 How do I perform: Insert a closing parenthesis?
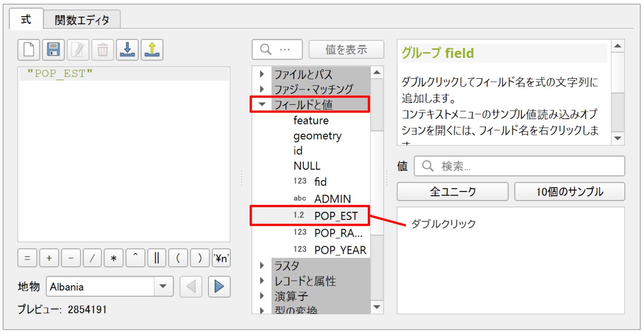point(200,258)
